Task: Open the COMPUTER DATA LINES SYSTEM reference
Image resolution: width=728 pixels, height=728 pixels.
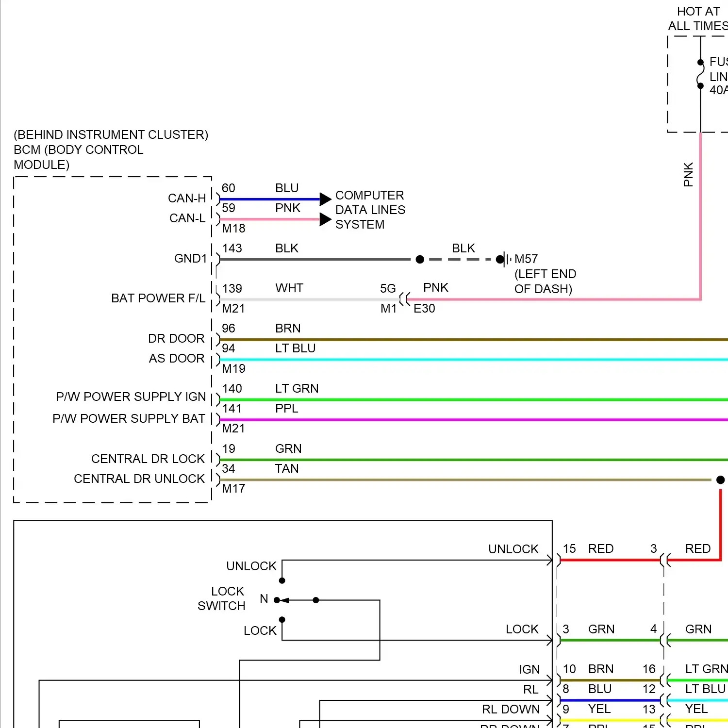Action: tap(370, 210)
